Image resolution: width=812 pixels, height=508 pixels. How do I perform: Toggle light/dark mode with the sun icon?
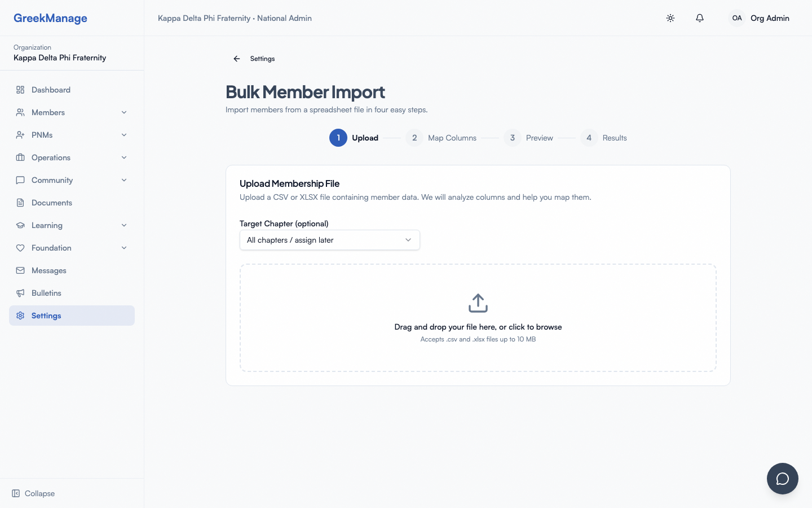tap(670, 18)
